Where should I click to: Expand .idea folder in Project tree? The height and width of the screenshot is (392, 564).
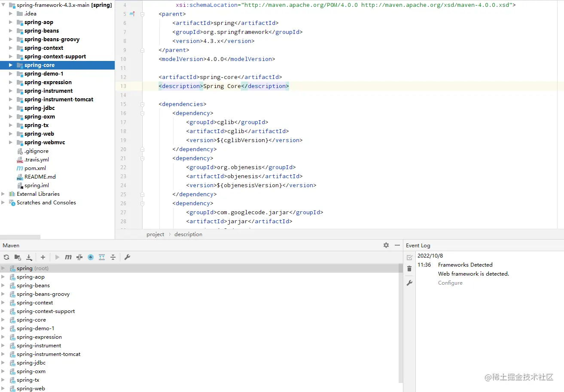coord(11,14)
